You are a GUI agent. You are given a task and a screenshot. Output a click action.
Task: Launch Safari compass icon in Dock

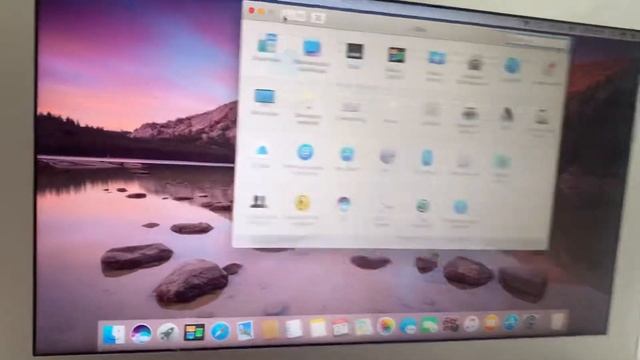tap(220, 331)
